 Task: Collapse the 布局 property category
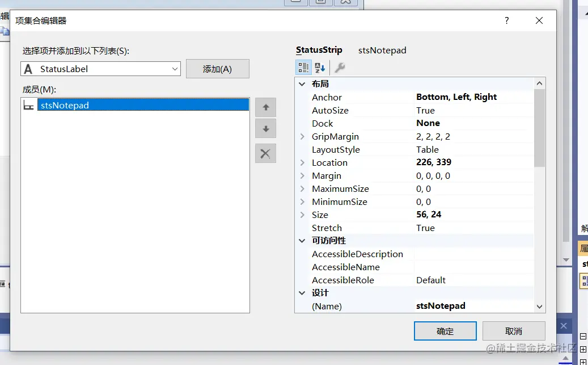coord(302,84)
